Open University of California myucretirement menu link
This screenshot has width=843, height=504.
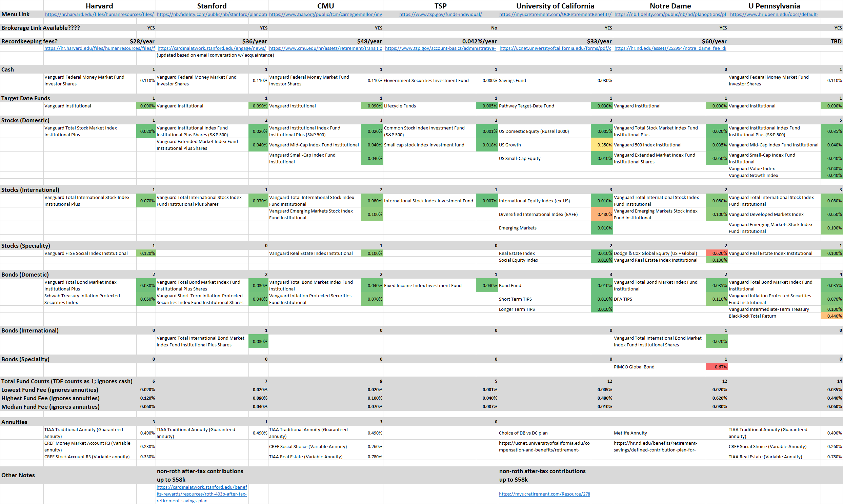point(555,14)
